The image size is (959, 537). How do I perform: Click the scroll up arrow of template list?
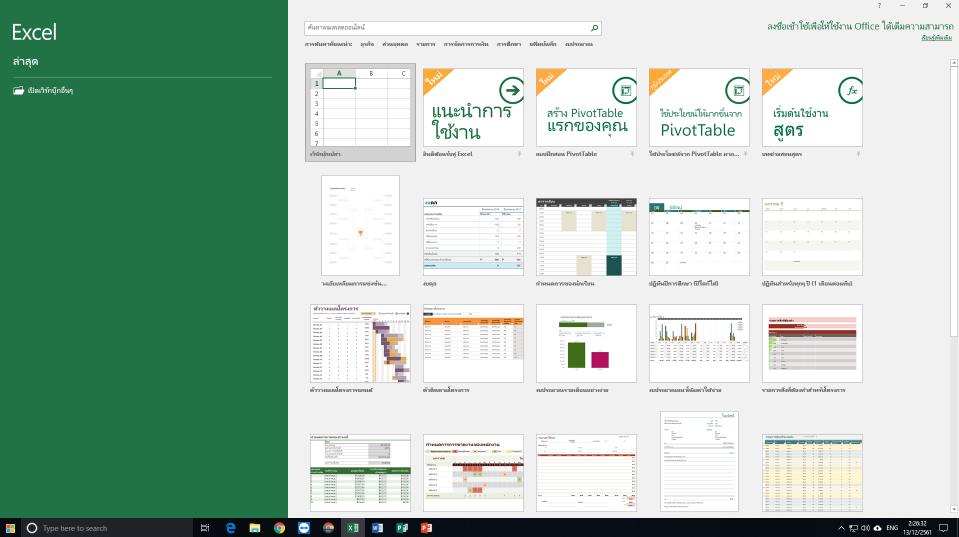point(953,63)
